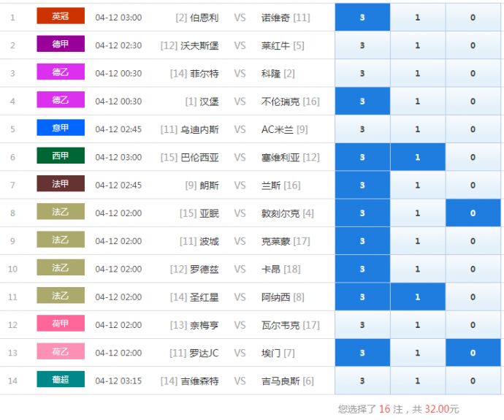The height and width of the screenshot is (420, 504).
Task: Deselect 3 for 汉堡 vs 不伦瑞克
Action: click(362, 102)
